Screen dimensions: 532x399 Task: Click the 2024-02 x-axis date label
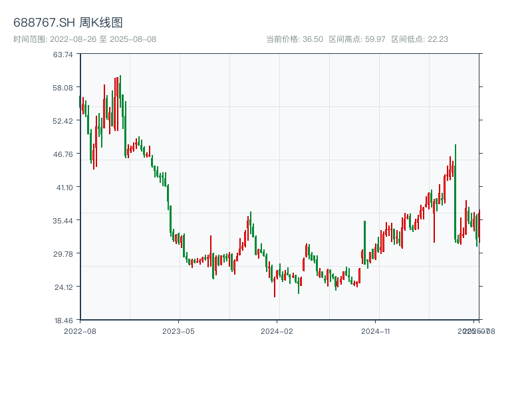(x=277, y=331)
